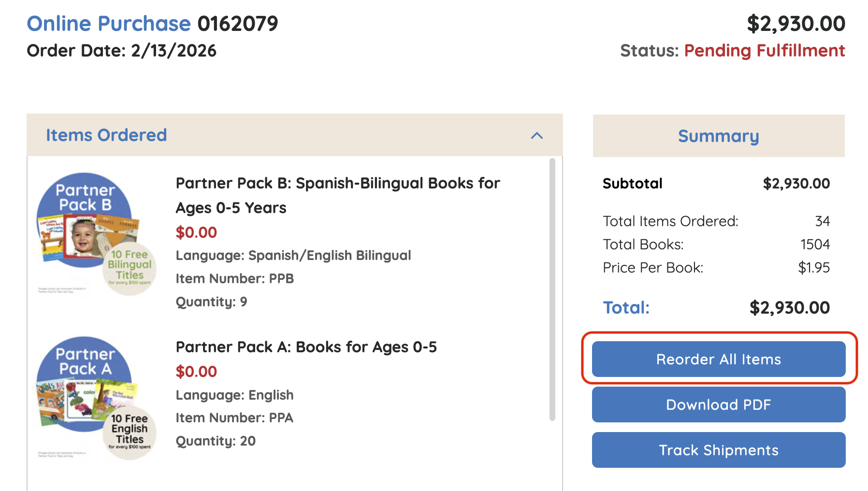
Task: Select the Partner Pack A product image
Action: 95,396
